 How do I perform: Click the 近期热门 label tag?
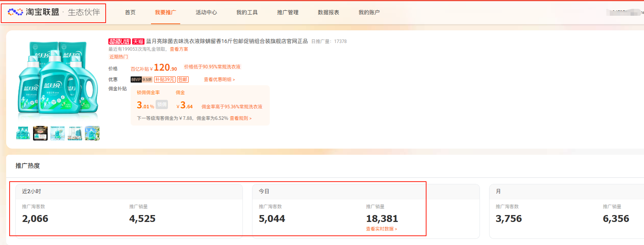[x=119, y=57]
